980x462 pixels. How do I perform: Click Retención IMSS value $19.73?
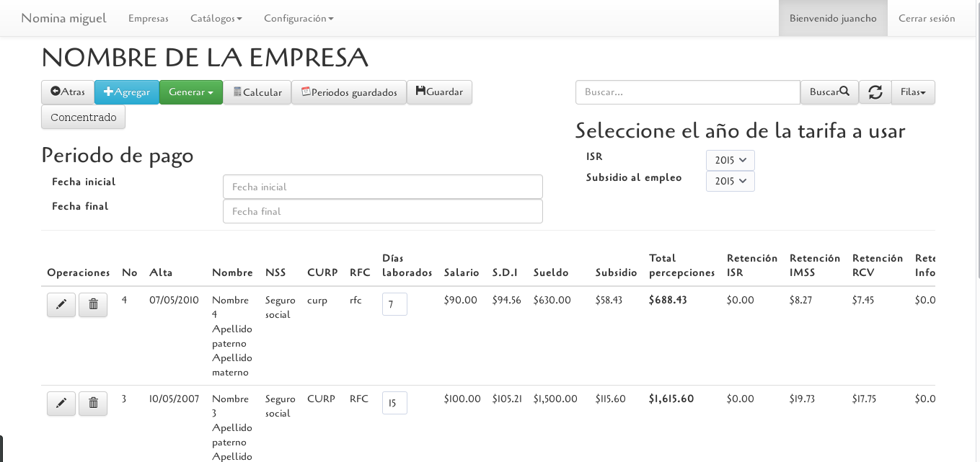coord(802,399)
